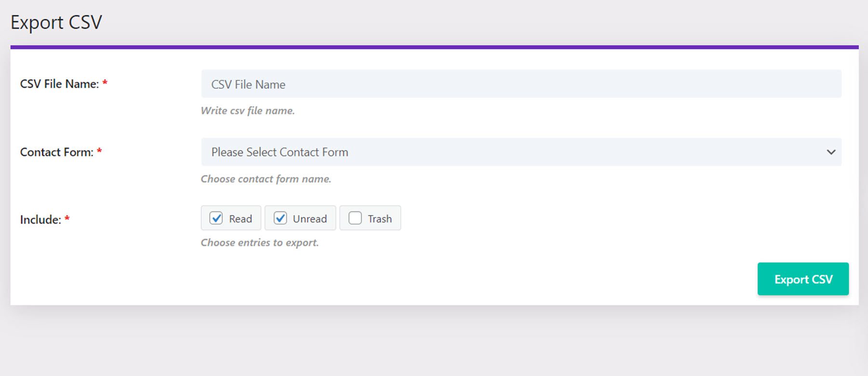Click the "Choose contact form name." hint
This screenshot has width=868, height=376.
(266, 179)
